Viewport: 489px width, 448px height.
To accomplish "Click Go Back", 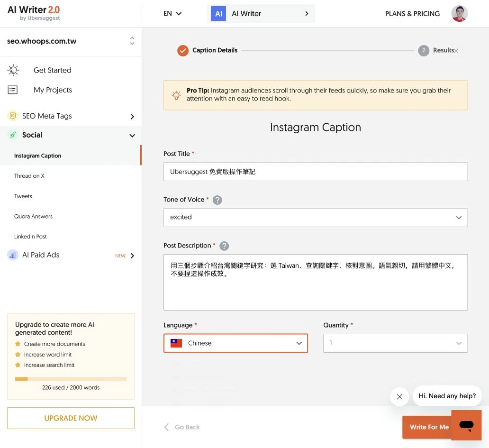I will pos(182,427).
